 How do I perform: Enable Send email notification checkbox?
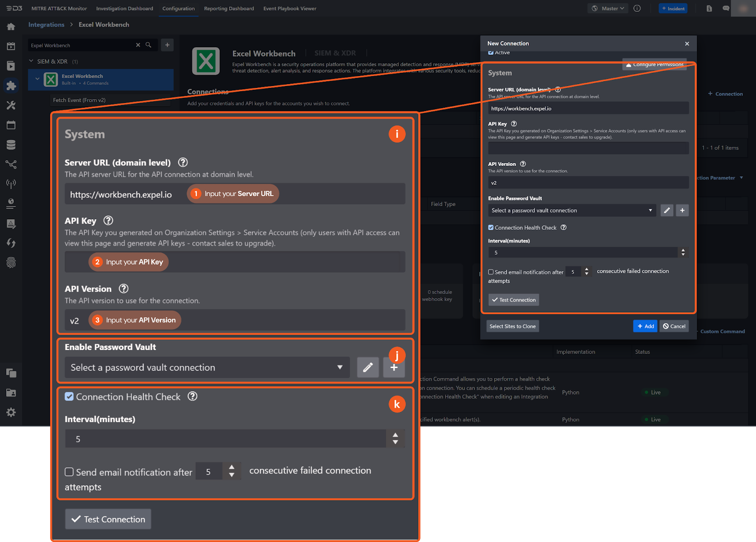(491, 272)
